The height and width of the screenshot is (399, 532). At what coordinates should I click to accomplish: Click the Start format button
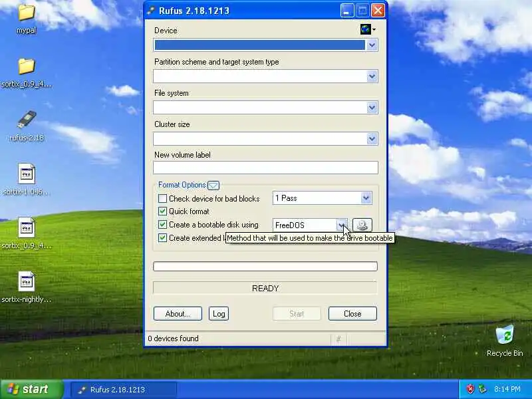click(x=297, y=313)
